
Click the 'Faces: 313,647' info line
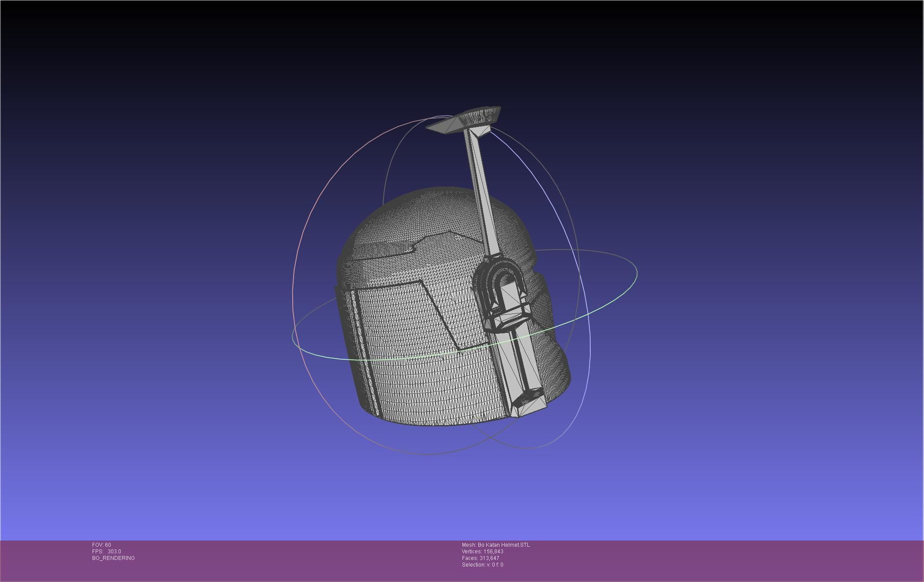coord(481,558)
